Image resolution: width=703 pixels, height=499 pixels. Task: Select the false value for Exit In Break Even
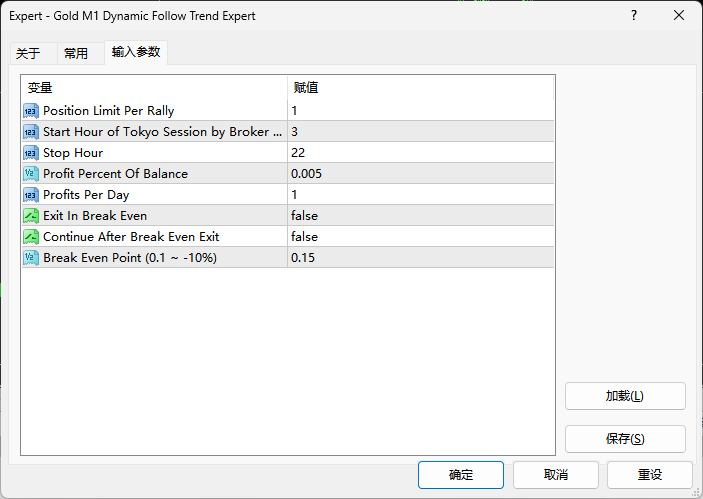305,216
